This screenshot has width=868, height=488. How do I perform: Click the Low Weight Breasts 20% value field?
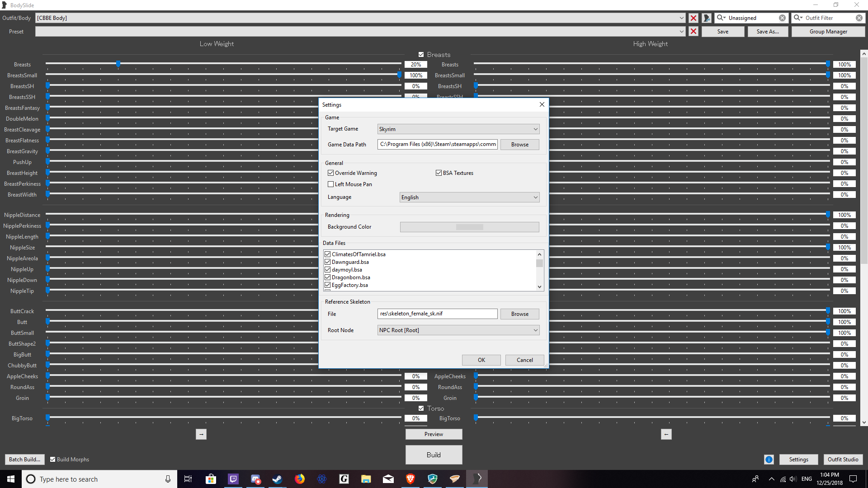(416, 65)
